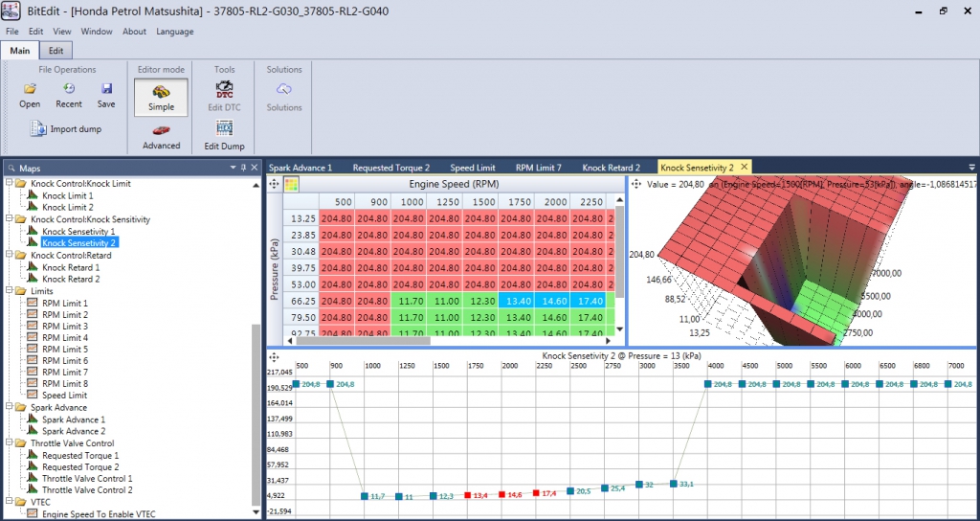Viewport: 980px width, 521px height.
Task: Select RPM Limit 8 map
Action: coord(65,383)
